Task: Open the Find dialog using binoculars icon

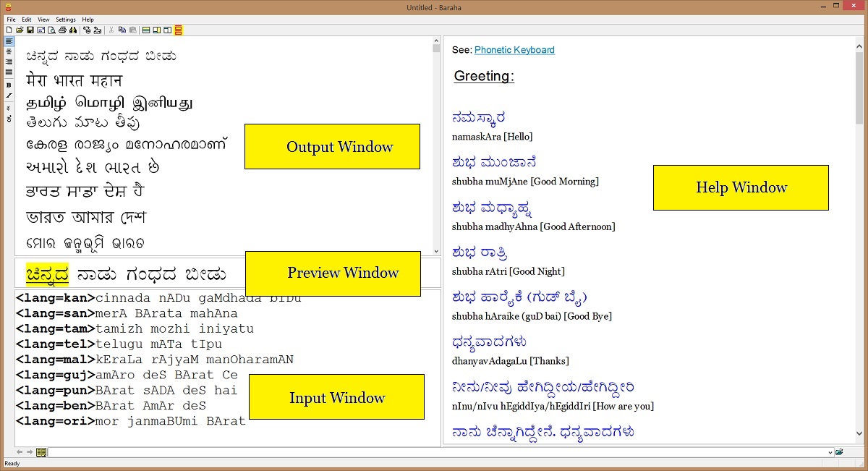Action: [x=72, y=30]
